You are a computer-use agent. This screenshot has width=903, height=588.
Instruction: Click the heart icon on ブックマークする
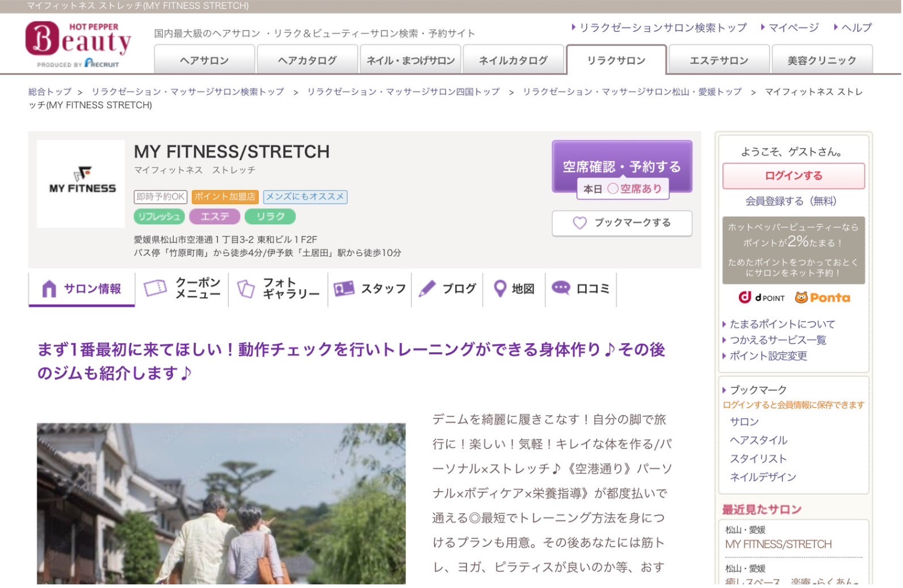click(x=580, y=223)
